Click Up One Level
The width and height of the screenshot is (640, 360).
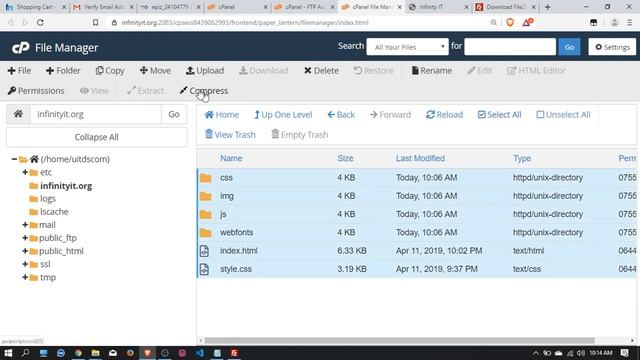pos(283,115)
